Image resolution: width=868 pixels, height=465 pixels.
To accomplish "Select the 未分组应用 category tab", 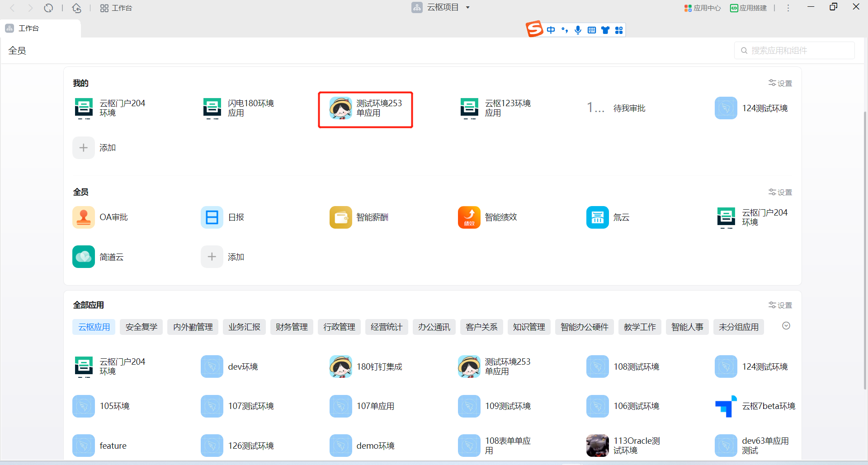I will 739,327.
